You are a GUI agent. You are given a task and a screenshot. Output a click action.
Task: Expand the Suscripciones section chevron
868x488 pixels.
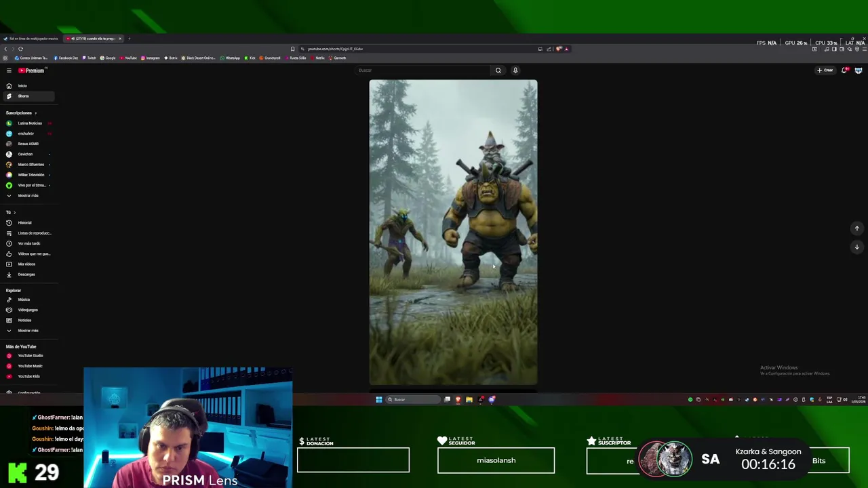pyautogui.click(x=36, y=113)
